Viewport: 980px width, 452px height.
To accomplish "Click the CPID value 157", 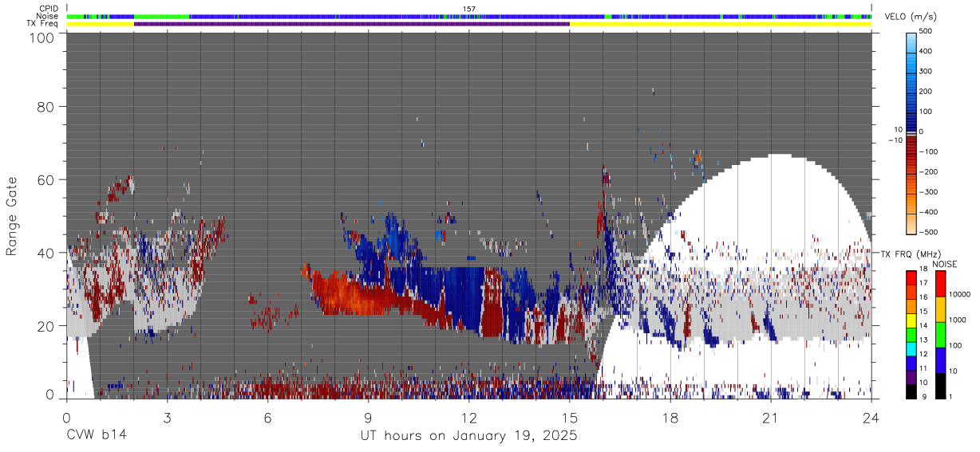I will click(469, 9).
